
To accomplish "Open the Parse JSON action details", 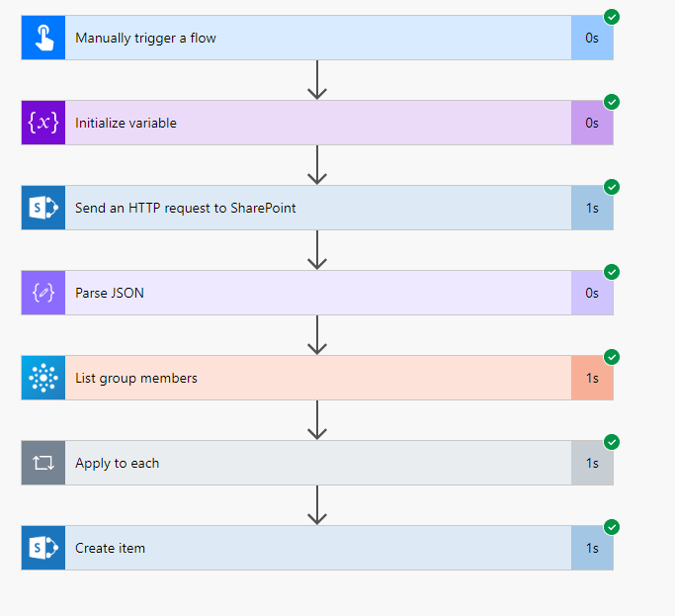I will (x=316, y=293).
